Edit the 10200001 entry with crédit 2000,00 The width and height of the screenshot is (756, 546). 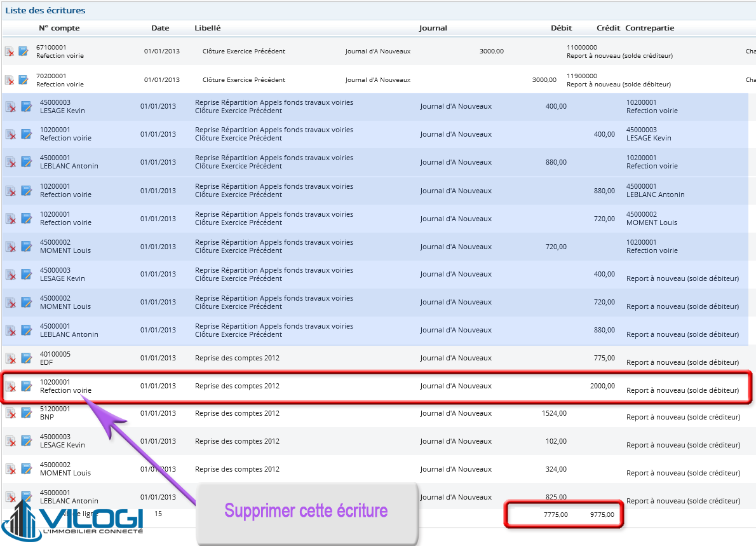click(27, 386)
